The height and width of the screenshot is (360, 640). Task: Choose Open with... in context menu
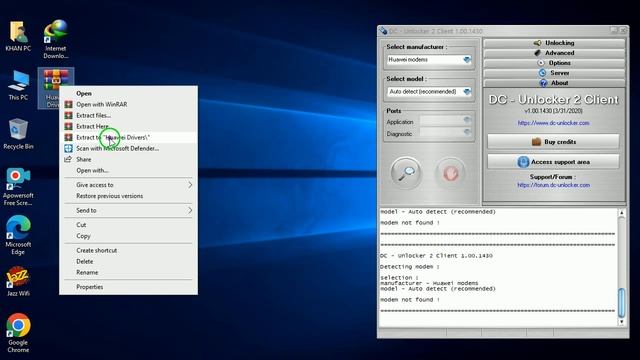point(128,171)
